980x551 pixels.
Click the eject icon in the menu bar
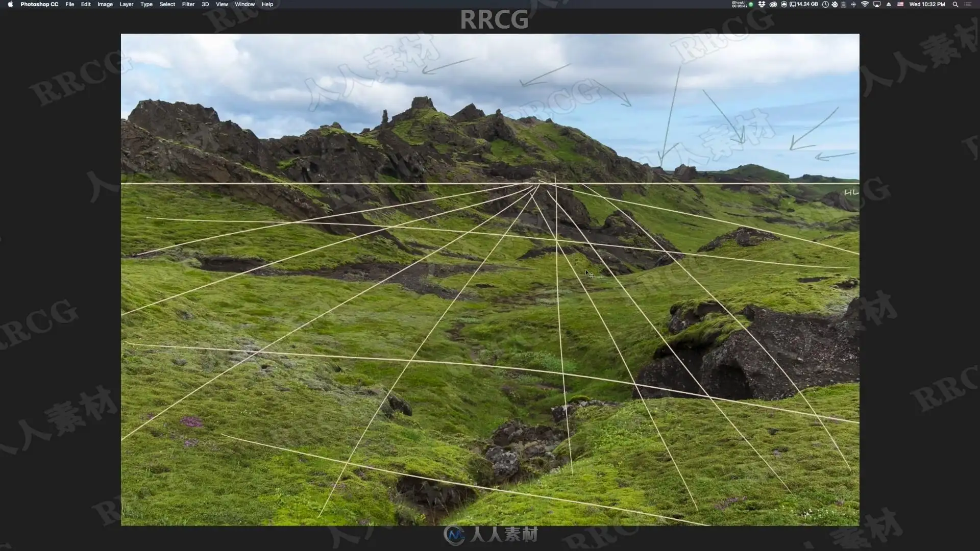889,4
